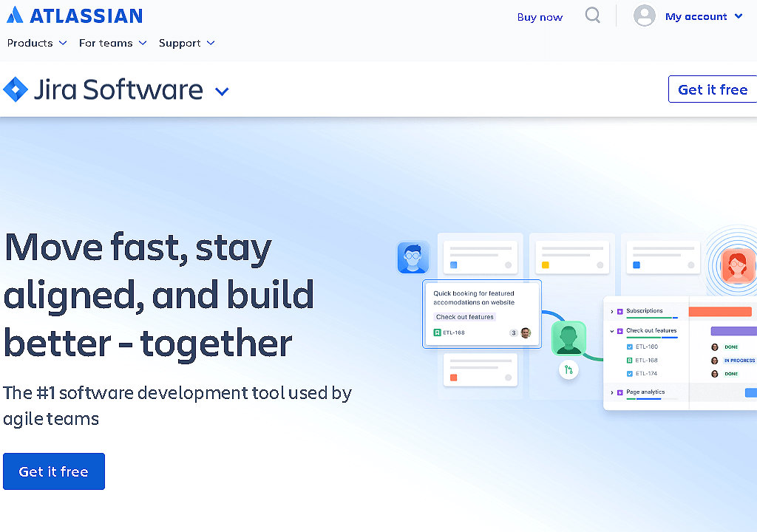Open the search magnifier icon
Screen dimensions: 757x532
(x=592, y=16)
